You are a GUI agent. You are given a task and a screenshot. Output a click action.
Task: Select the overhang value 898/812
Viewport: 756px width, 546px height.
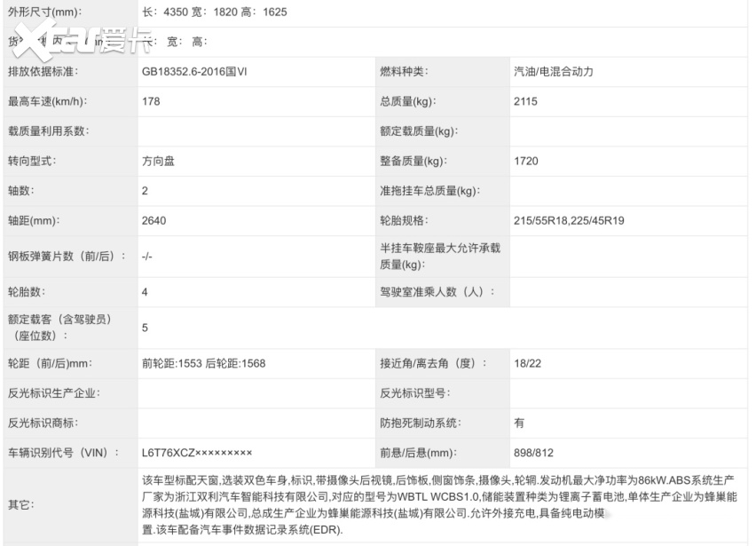pos(534,454)
